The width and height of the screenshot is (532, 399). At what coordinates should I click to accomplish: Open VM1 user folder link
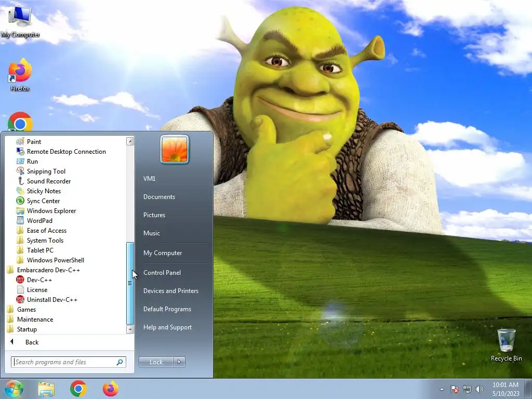coord(149,179)
